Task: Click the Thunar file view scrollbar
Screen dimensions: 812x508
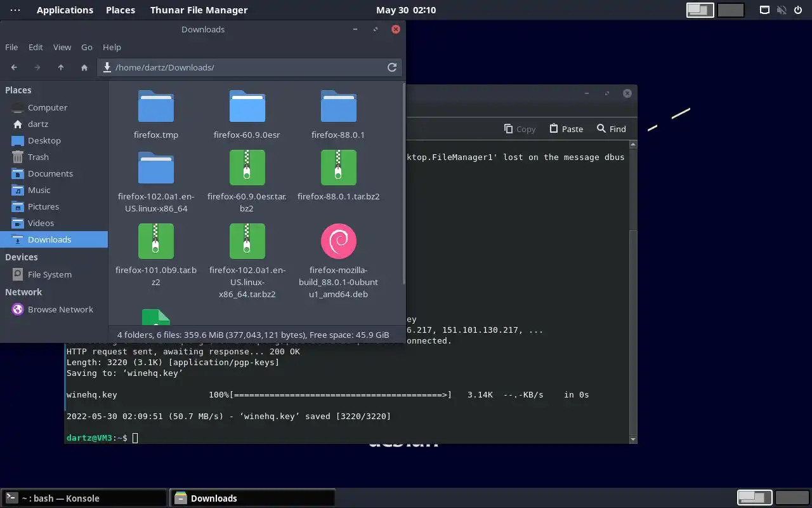Action: [403, 184]
